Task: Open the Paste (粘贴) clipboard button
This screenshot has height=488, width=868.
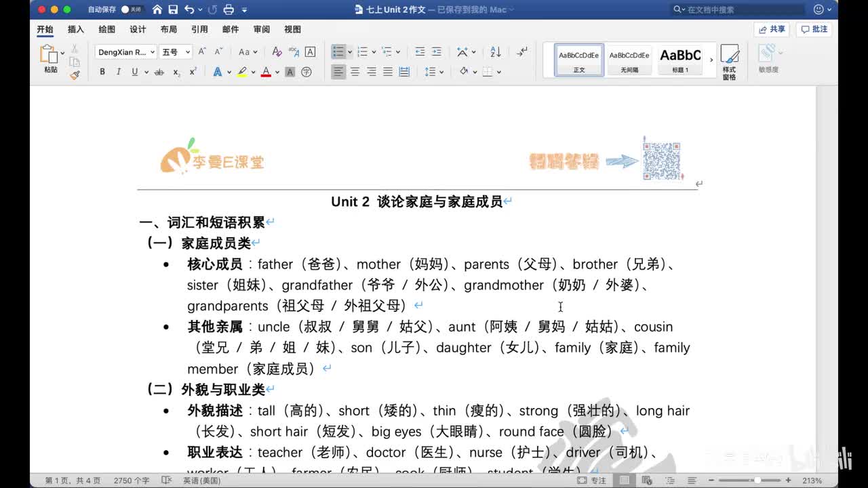Action: tap(50, 59)
